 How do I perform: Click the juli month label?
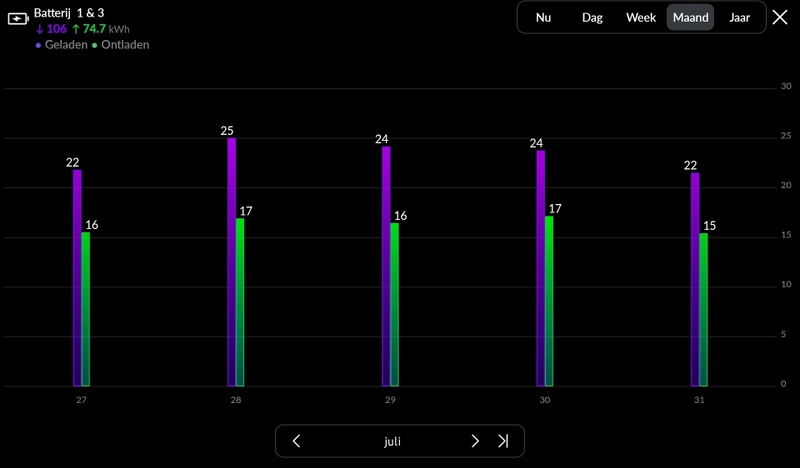point(392,441)
